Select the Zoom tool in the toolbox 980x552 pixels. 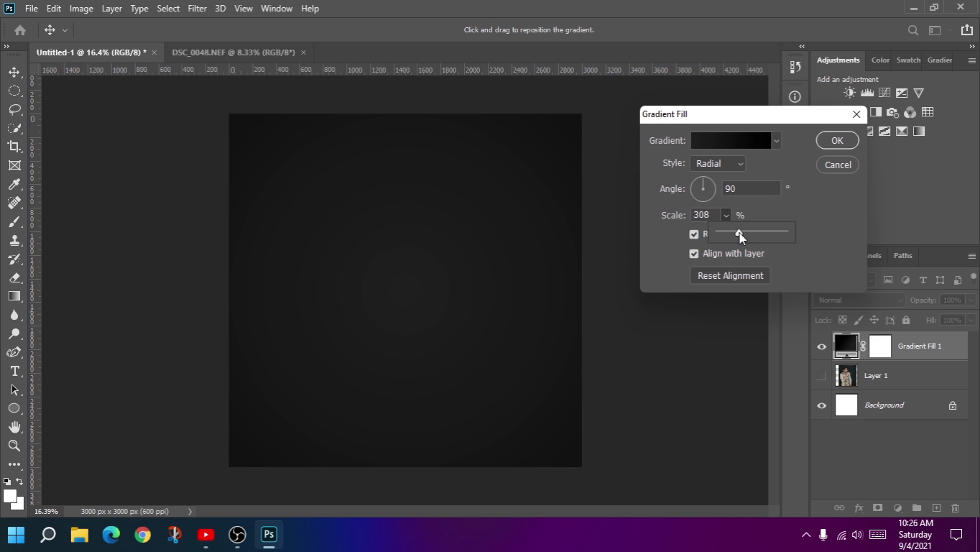[x=14, y=446]
